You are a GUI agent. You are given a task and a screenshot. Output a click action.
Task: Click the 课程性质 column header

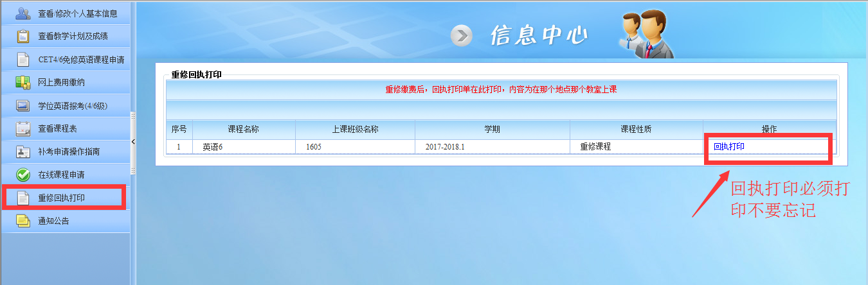coord(636,130)
